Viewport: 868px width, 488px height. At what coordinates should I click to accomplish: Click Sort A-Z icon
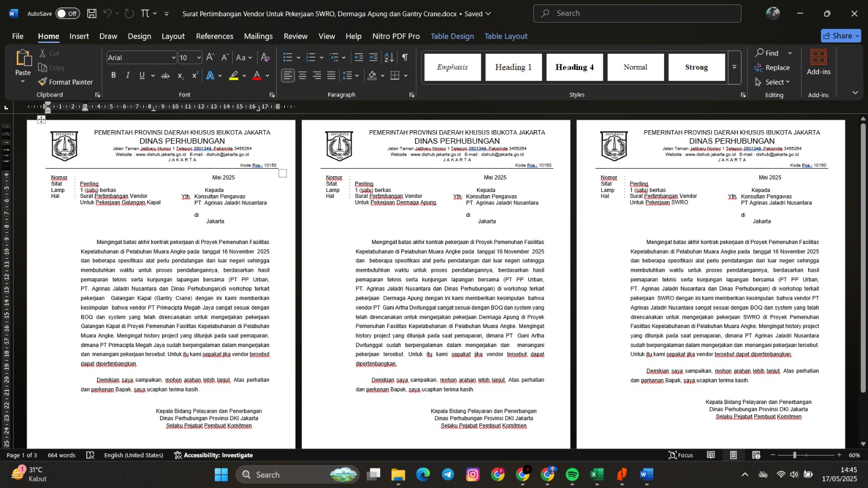pos(389,57)
